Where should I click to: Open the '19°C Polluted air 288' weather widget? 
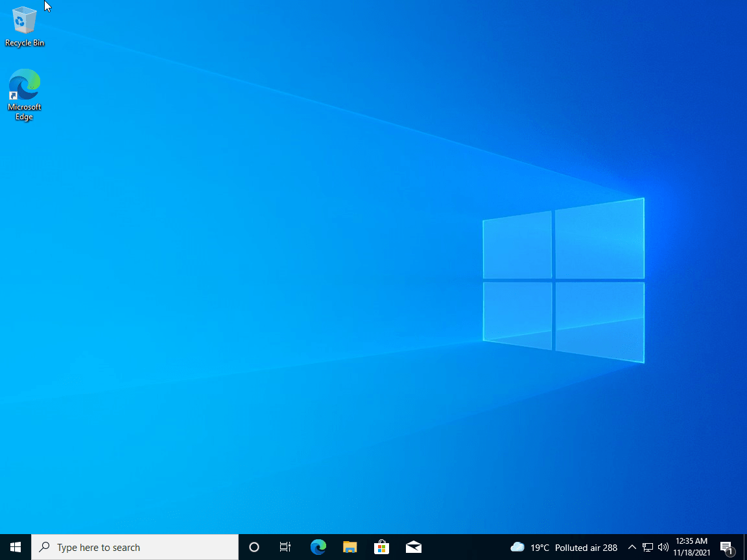coord(564,547)
